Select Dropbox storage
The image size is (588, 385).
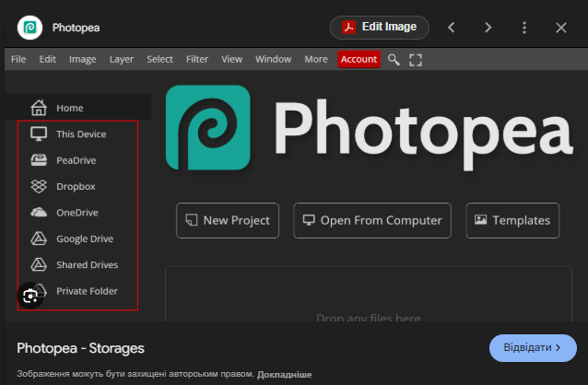point(75,186)
